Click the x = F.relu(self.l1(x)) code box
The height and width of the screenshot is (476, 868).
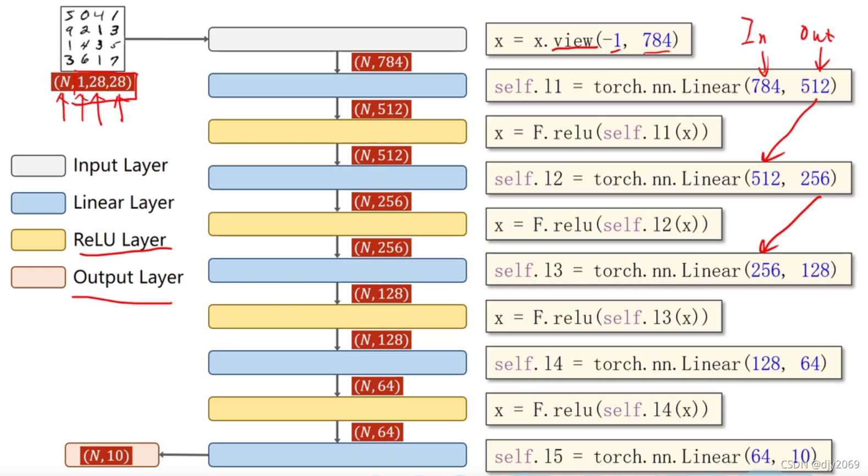(x=604, y=132)
